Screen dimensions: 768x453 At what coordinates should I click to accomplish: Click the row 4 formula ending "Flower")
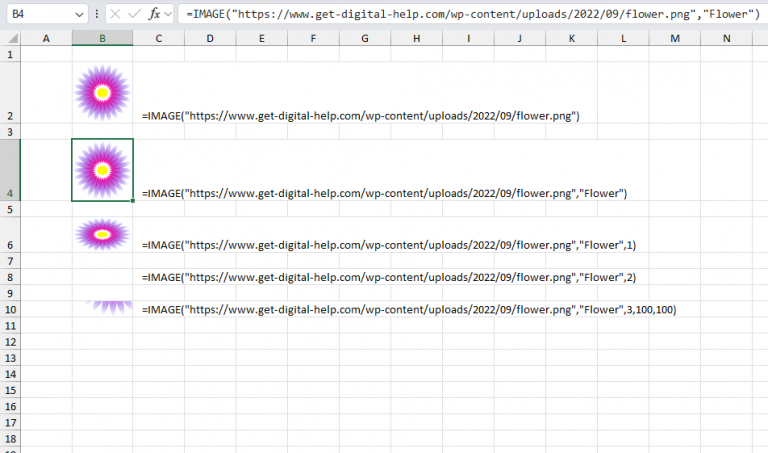[x=384, y=193]
